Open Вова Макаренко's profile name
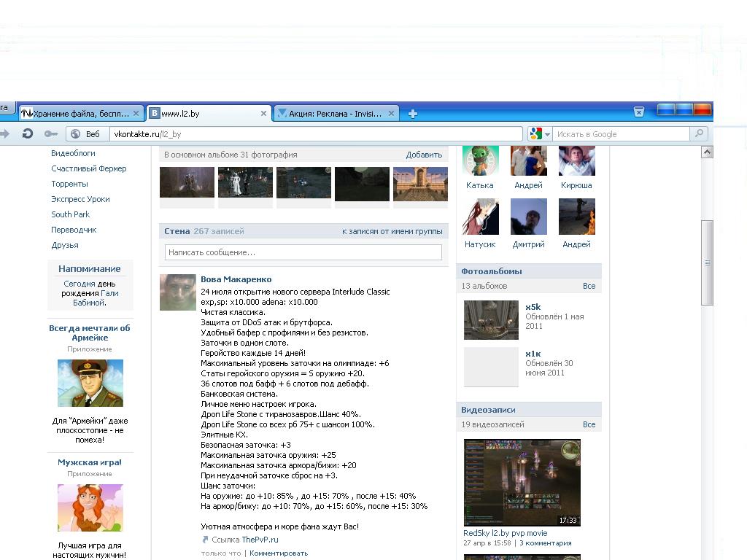This screenshot has width=747, height=560. click(x=236, y=279)
